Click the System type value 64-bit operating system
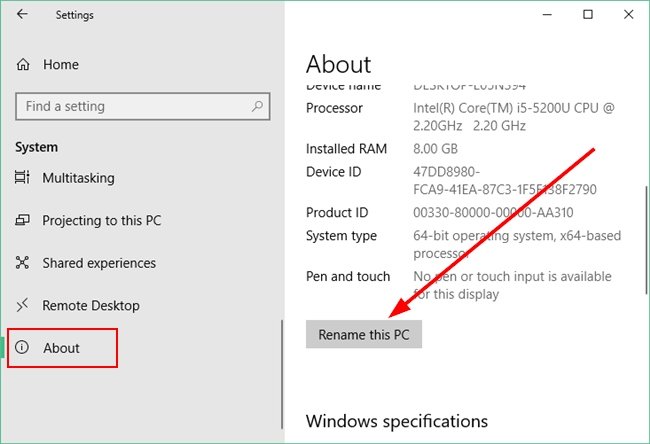This screenshot has height=444, width=650. click(517, 244)
